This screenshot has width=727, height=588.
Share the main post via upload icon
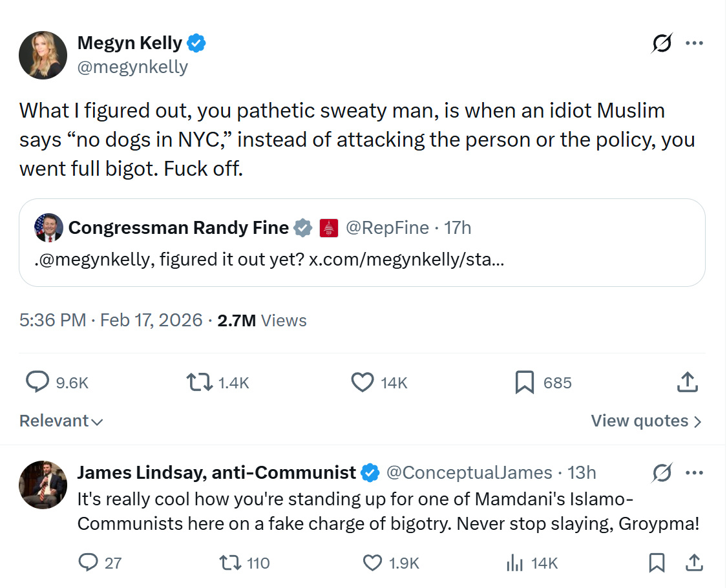pyautogui.click(x=687, y=383)
